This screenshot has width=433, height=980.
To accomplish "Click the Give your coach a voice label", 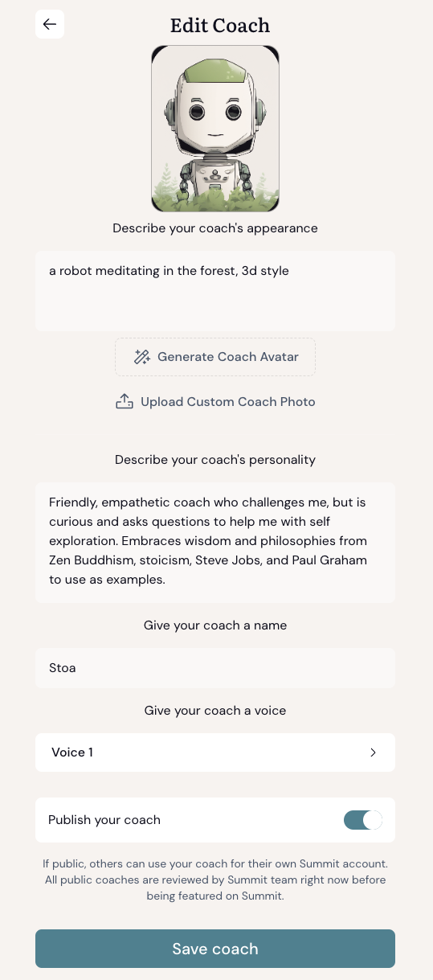I will 215,711.
